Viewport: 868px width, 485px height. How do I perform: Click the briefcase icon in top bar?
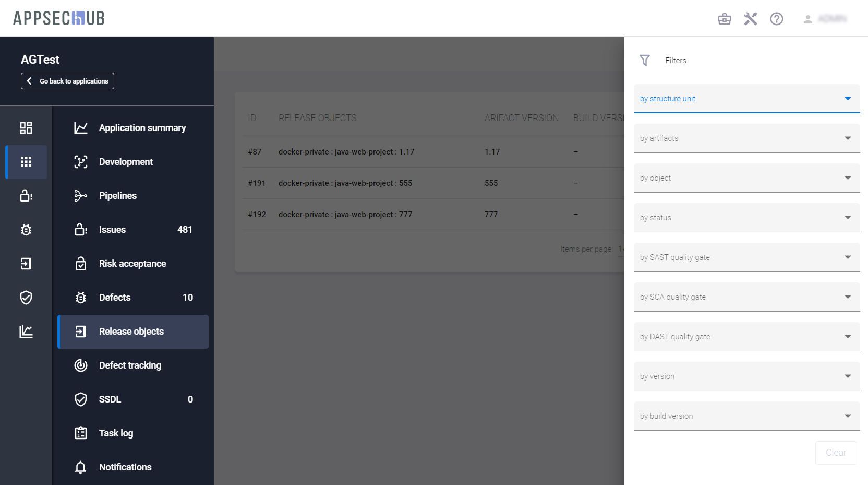click(x=724, y=19)
